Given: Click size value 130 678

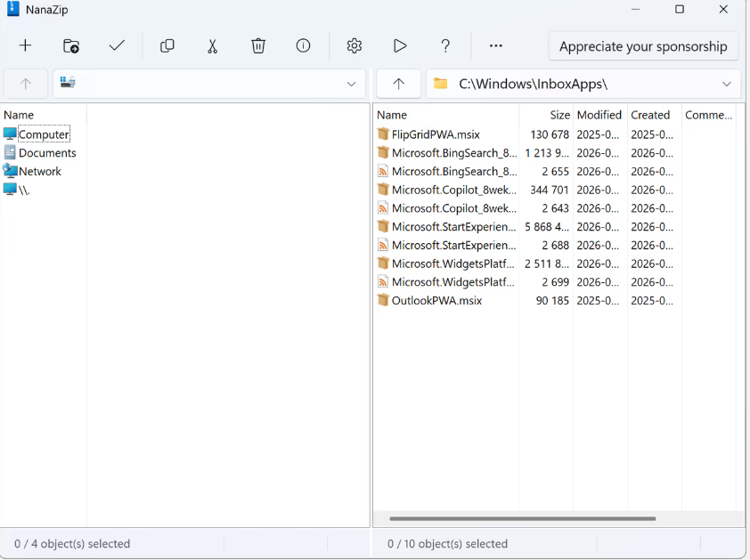Looking at the screenshot, I should coord(550,134).
